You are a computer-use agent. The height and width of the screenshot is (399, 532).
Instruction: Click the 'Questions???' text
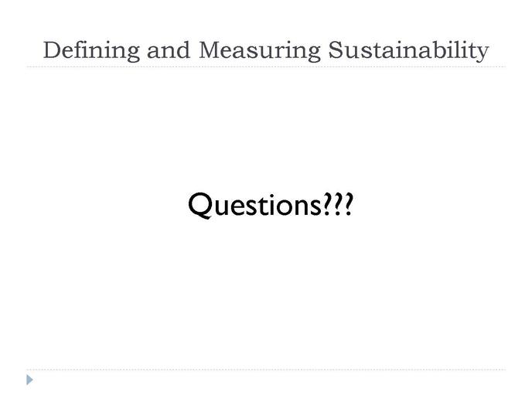[x=271, y=205]
